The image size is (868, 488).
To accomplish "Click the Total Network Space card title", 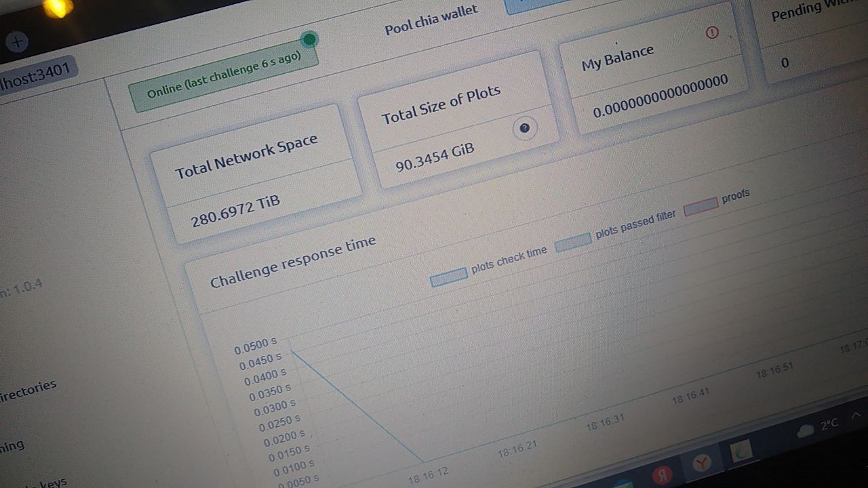I will 247,157.
